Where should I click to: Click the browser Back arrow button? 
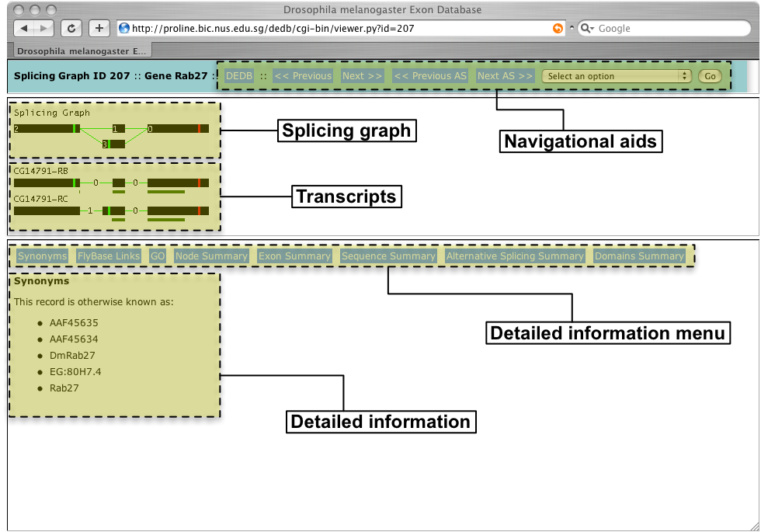pos(24,28)
